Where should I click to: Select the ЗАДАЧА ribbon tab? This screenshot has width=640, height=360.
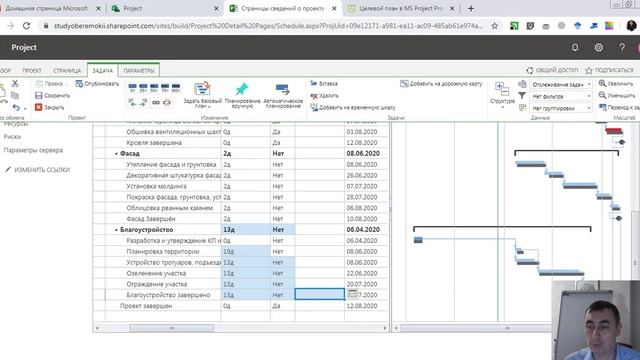pos(102,71)
